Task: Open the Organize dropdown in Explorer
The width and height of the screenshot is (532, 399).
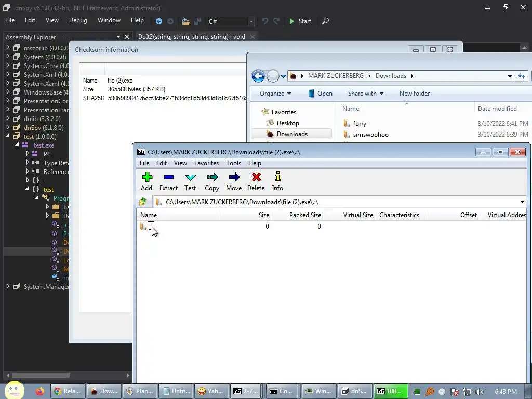Action: click(275, 94)
